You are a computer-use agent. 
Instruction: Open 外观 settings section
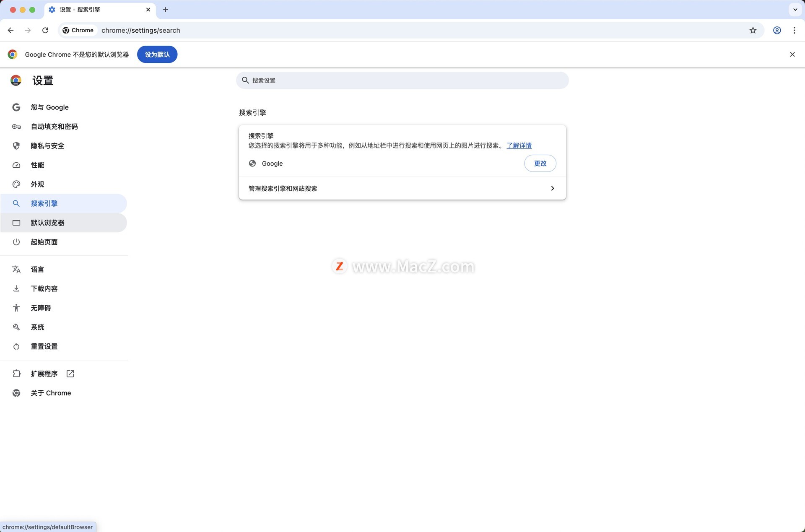tap(64, 184)
